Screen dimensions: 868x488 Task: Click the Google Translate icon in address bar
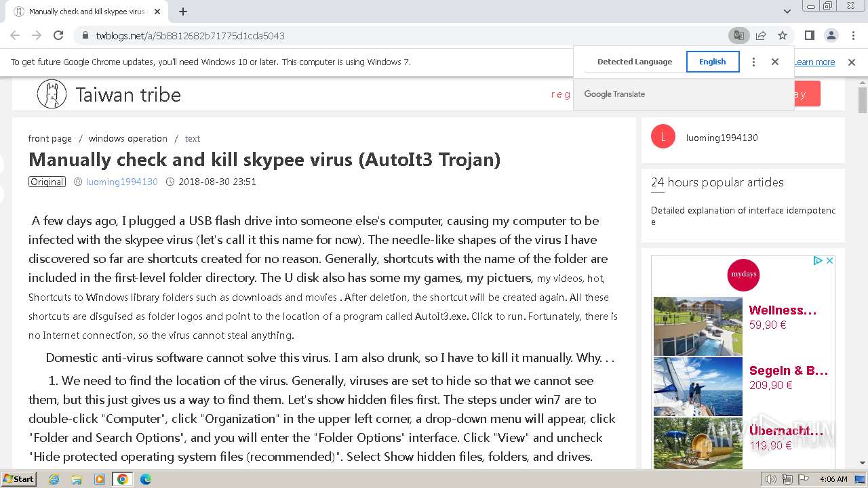point(738,35)
